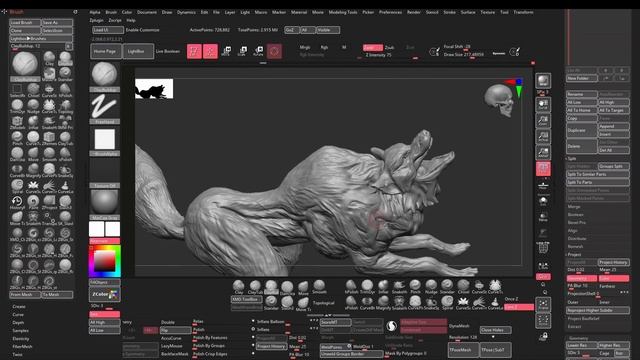Open the Alpha menu
This screenshot has height=360, width=640.
[x=95, y=12]
